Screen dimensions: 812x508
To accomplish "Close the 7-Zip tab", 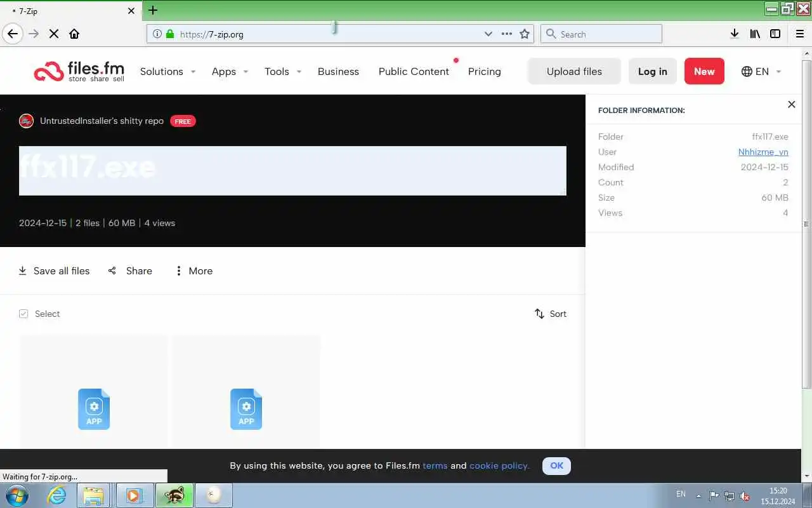I will (131, 11).
